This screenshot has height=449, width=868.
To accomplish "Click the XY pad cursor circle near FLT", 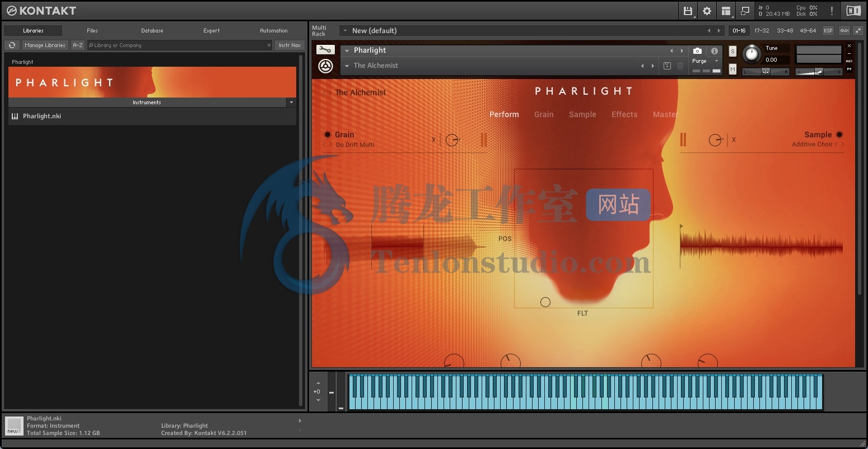I will [x=545, y=302].
